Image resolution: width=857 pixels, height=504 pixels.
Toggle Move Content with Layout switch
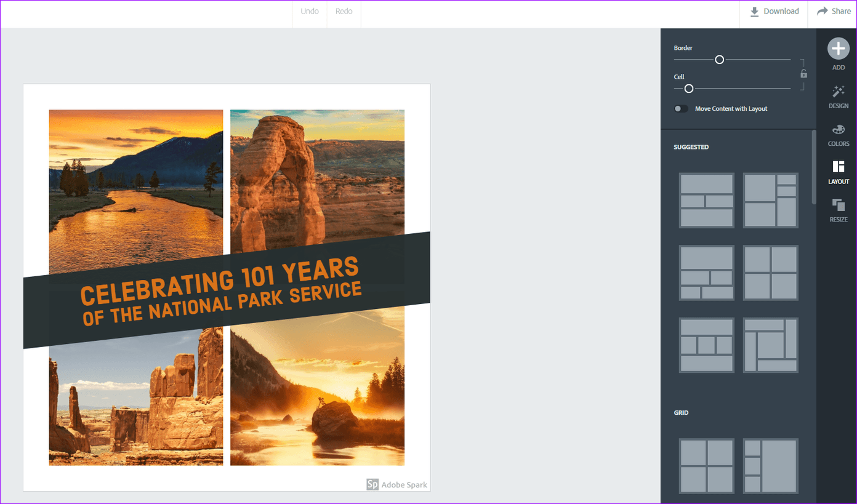(x=681, y=108)
